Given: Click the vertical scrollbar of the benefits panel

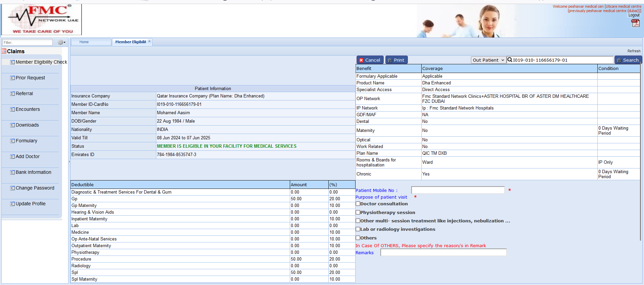Looking at the screenshot, I should point(641,151).
